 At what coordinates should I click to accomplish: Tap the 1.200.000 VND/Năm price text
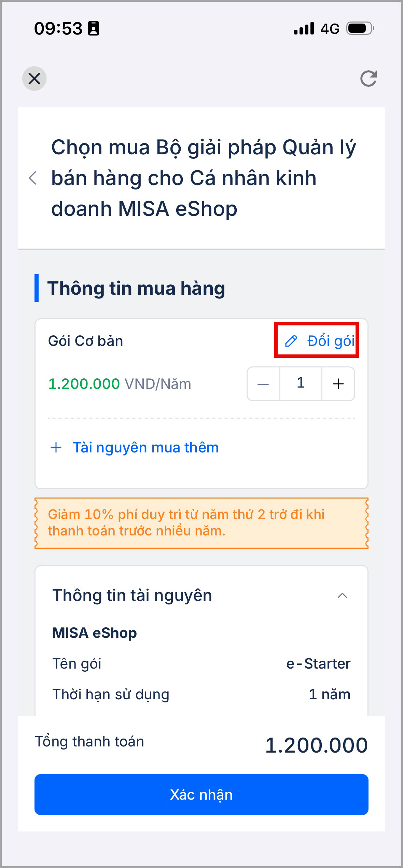pos(120,384)
